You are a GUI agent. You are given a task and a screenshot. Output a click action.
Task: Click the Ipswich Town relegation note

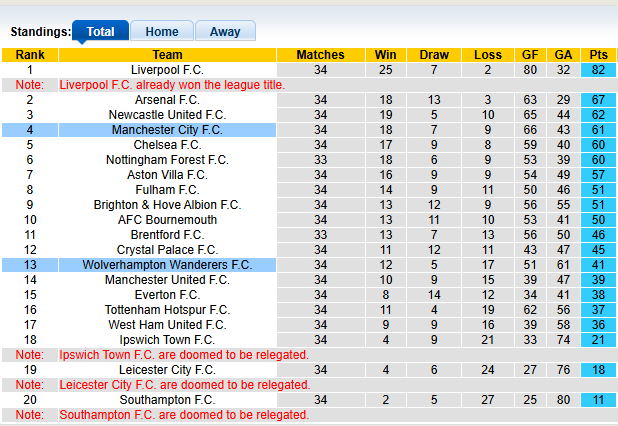(183, 355)
